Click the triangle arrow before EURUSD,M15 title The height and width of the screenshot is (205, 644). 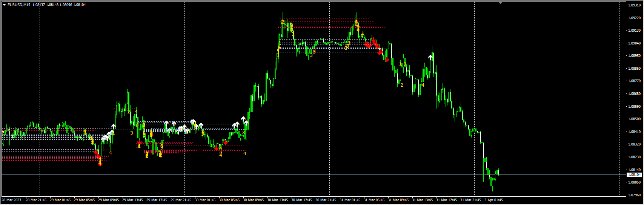point(4,5)
